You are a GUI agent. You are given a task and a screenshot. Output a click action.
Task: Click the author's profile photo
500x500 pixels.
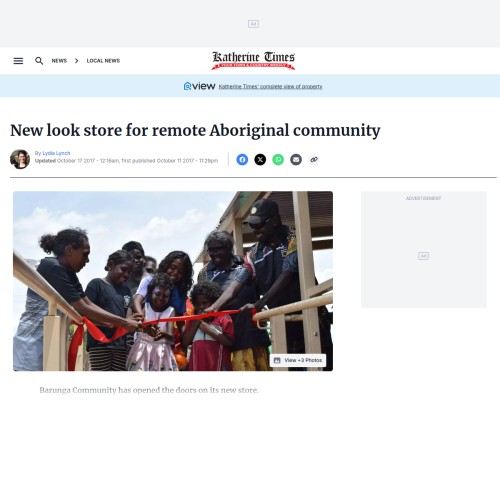click(x=20, y=159)
